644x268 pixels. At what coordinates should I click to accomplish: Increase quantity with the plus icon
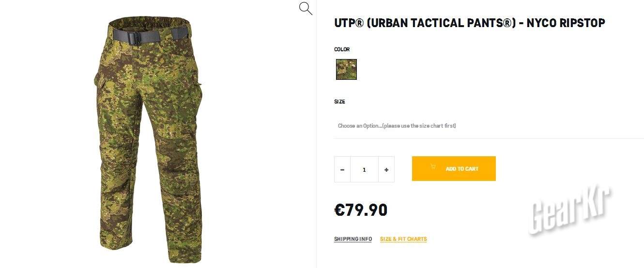click(386, 170)
